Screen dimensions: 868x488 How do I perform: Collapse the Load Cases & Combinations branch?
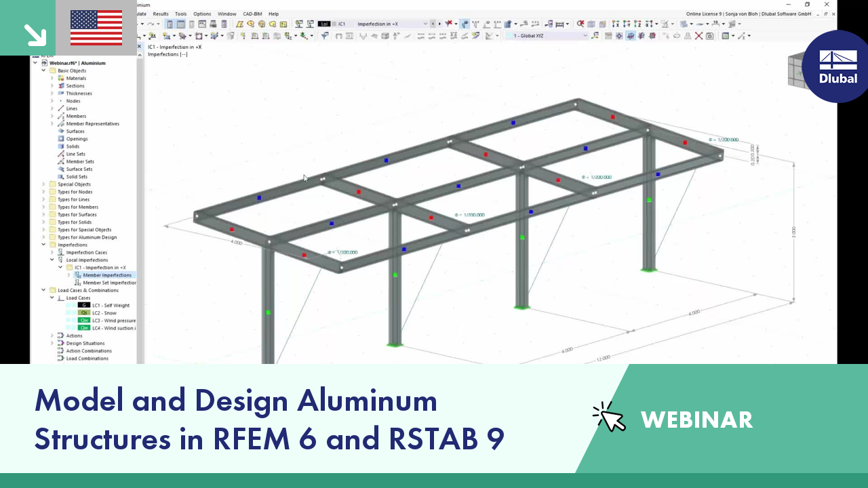point(43,290)
